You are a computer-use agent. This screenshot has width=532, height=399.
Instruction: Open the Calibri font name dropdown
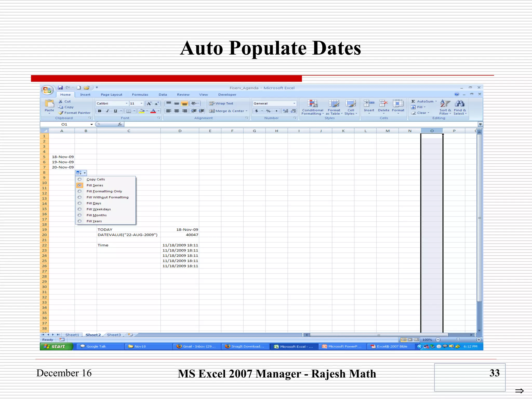tap(127, 103)
